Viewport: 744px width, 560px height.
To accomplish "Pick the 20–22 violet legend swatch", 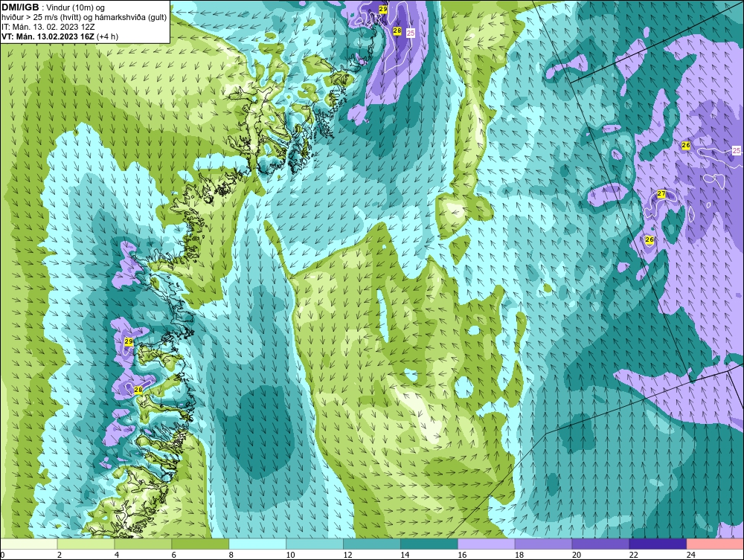I will [600, 544].
